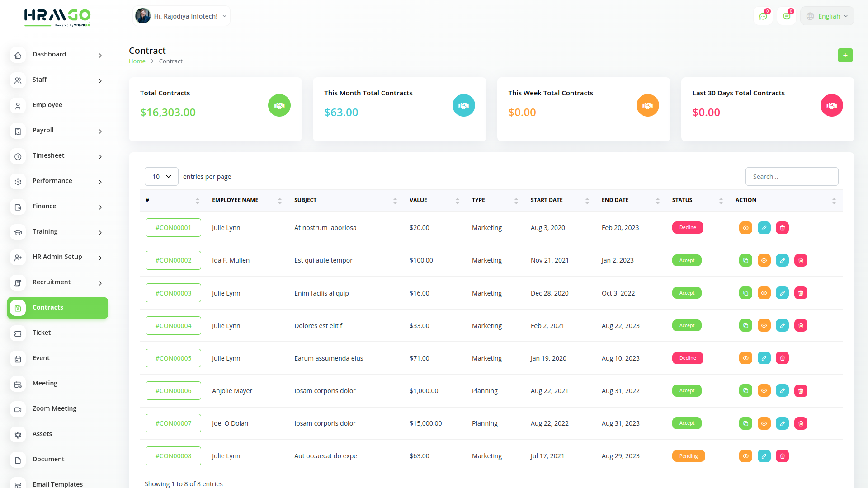Copy contract #CON00006 using green icon

(745, 391)
